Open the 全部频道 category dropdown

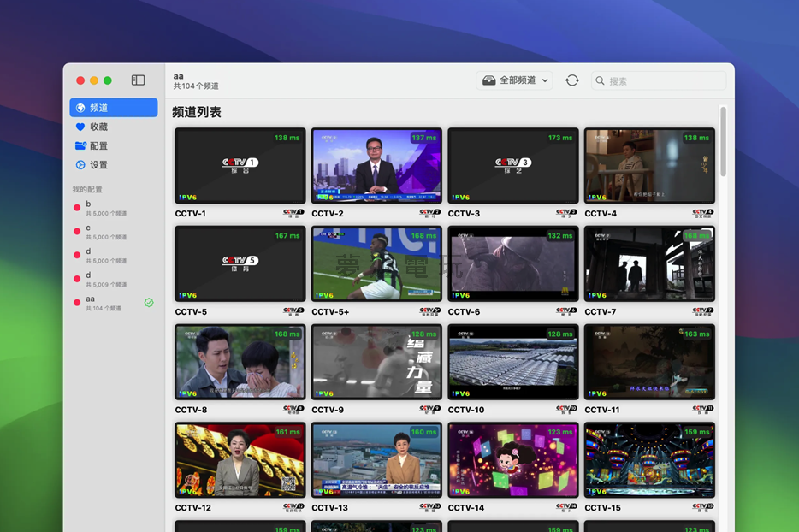pyautogui.click(x=513, y=80)
